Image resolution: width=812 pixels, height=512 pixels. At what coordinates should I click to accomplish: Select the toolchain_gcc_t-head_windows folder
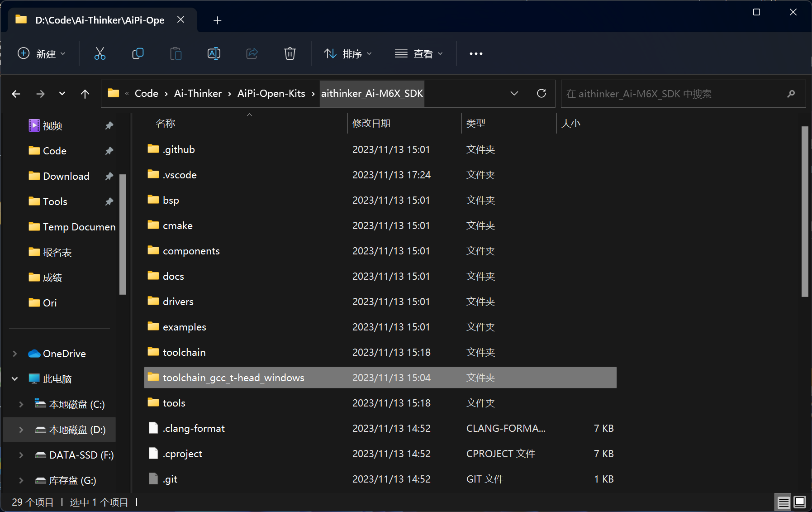point(380,378)
